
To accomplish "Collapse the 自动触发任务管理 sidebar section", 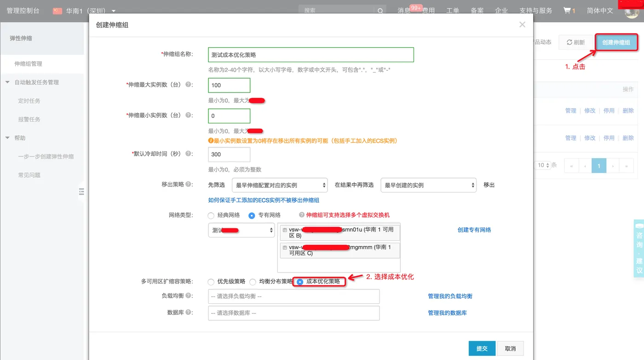I will pyautogui.click(x=7, y=82).
